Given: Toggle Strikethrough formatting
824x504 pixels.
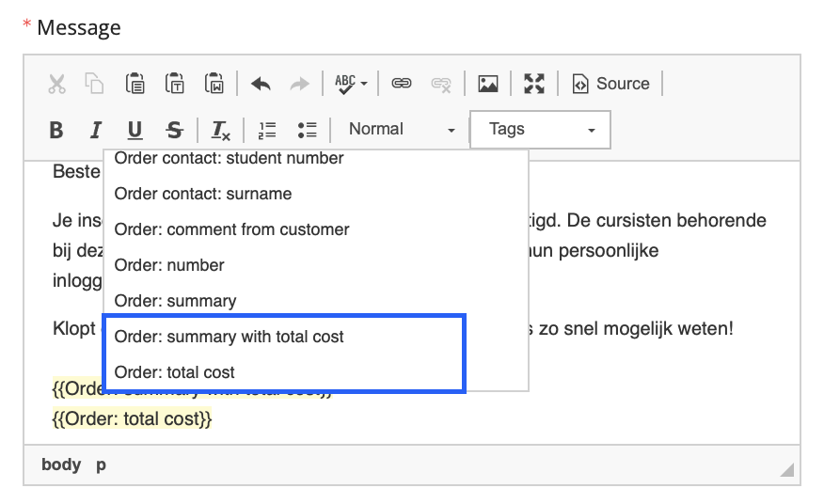Looking at the screenshot, I should [x=174, y=130].
